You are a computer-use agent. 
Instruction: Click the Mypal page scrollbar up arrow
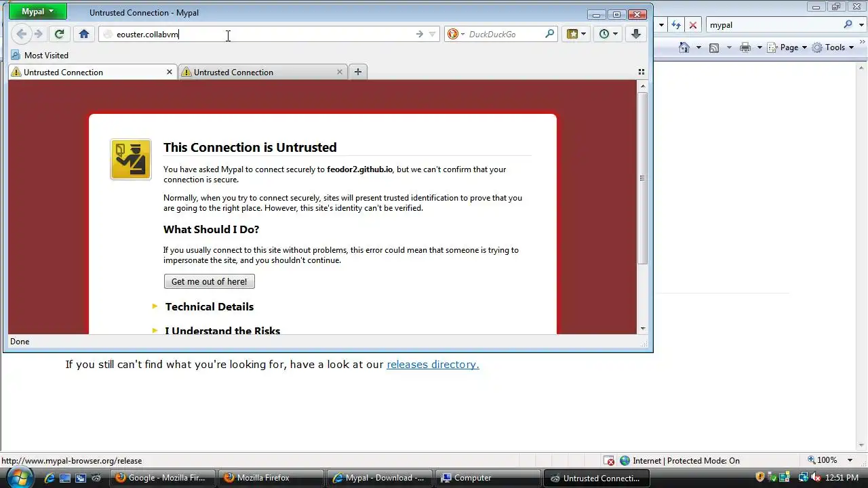(643, 85)
